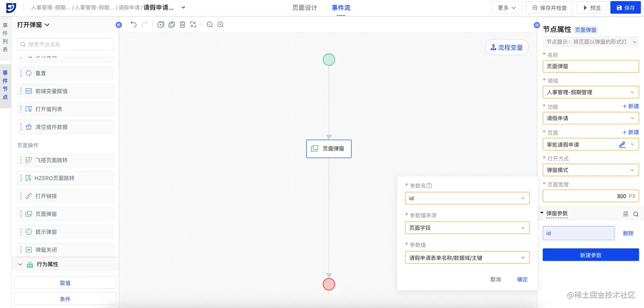The width and height of the screenshot is (644, 308).
Task: Click the green start node circle
Action: pos(329,60)
